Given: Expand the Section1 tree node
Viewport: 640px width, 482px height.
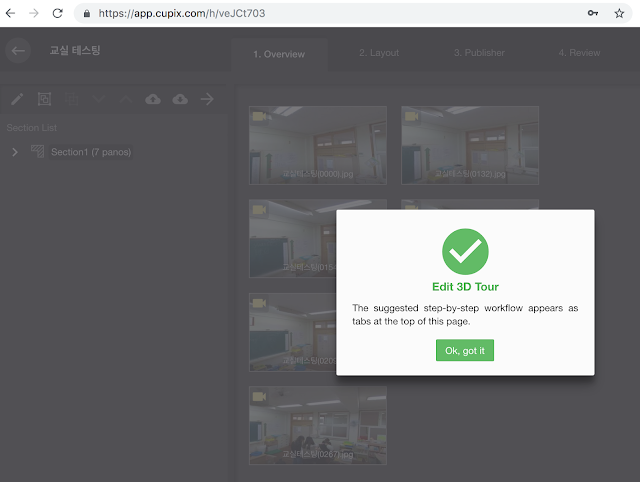Looking at the screenshot, I should tap(15, 152).
